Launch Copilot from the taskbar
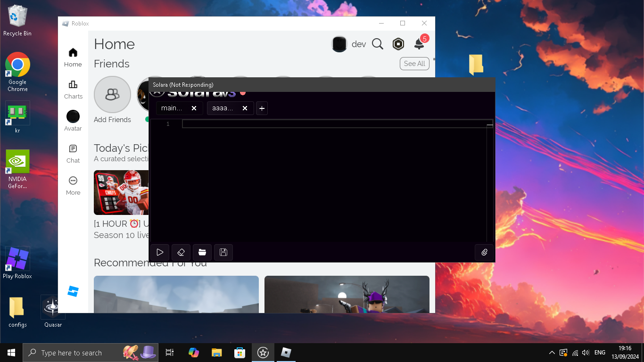This screenshot has height=362, width=644. coord(193,353)
